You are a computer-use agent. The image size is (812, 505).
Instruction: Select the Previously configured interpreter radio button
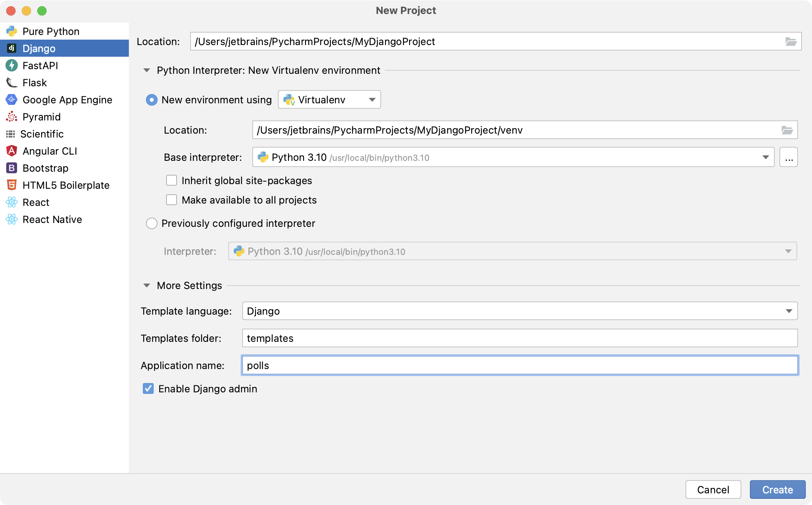[x=152, y=223]
